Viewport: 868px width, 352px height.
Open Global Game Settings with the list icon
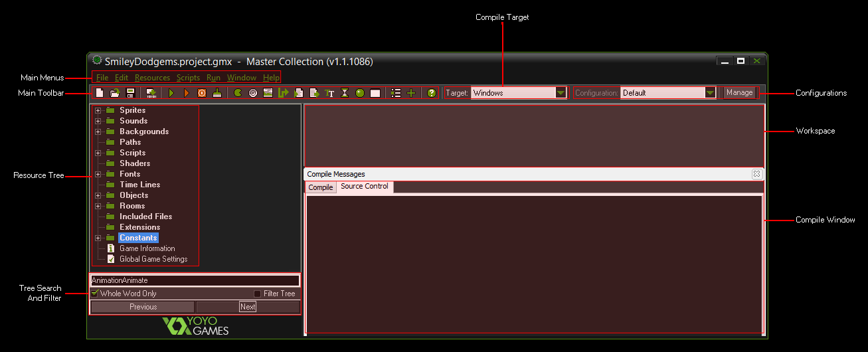coord(396,93)
